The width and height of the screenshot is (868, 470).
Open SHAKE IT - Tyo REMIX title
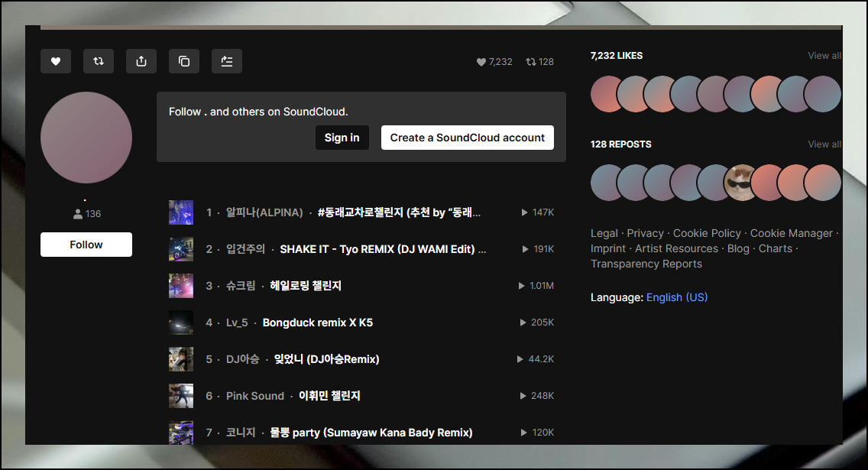pyautogui.click(x=383, y=249)
